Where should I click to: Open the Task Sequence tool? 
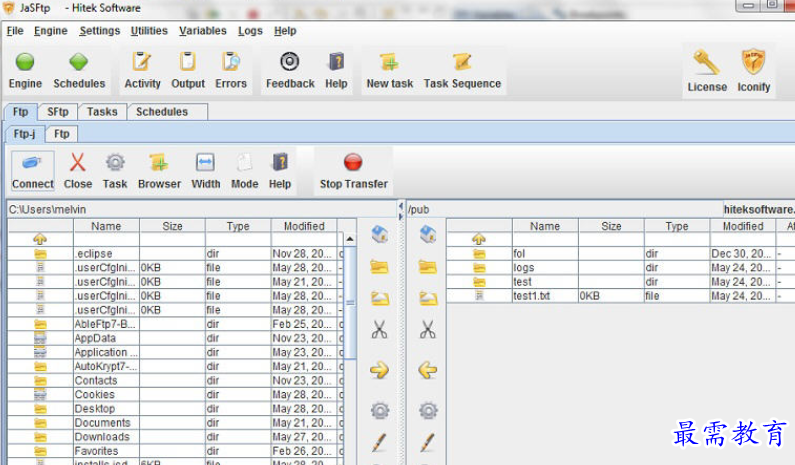pyautogui.click(x=462, y=62)
